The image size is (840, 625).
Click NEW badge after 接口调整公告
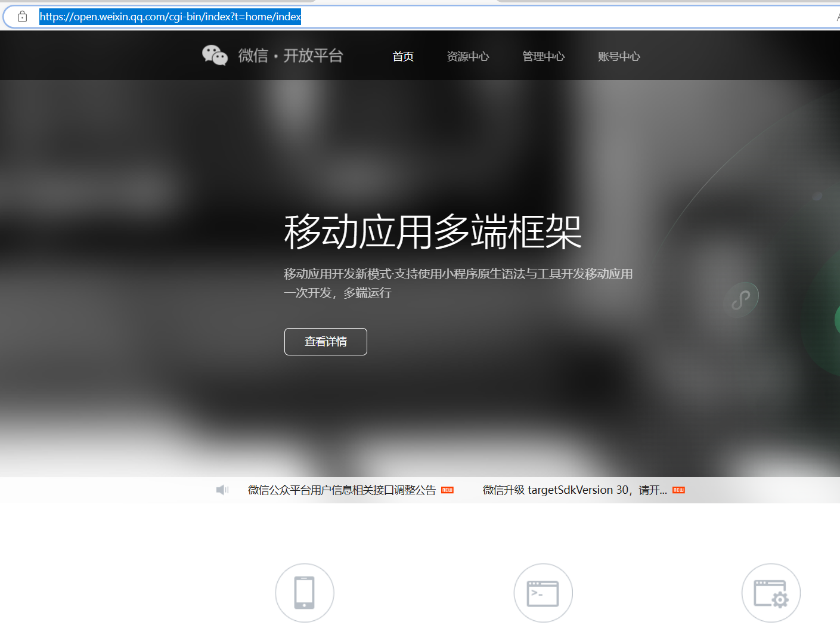447,490
